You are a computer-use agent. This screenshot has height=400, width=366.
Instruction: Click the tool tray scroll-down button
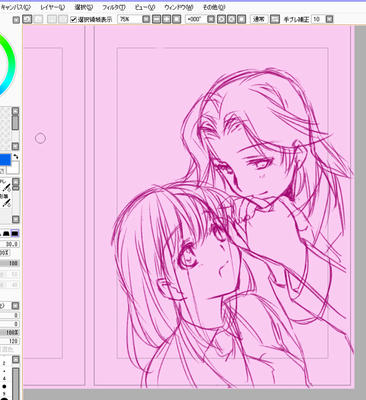[x=16, y=219]
